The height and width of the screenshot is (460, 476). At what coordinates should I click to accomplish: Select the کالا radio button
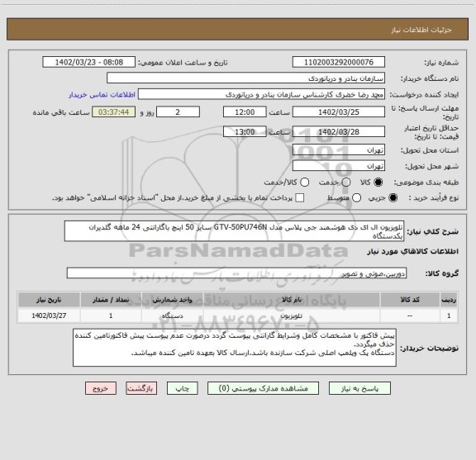(x=378, y=183)
